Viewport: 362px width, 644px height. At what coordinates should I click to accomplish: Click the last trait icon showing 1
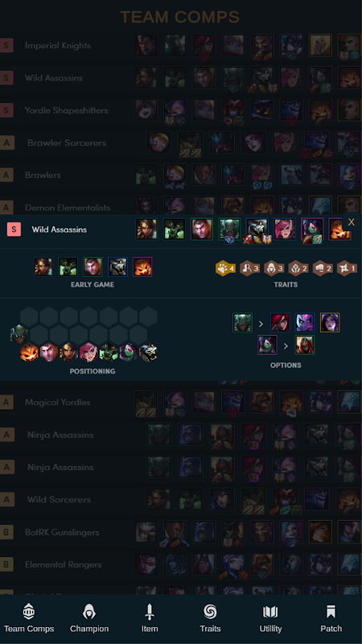pyautogui.click(x=347, y=269)
